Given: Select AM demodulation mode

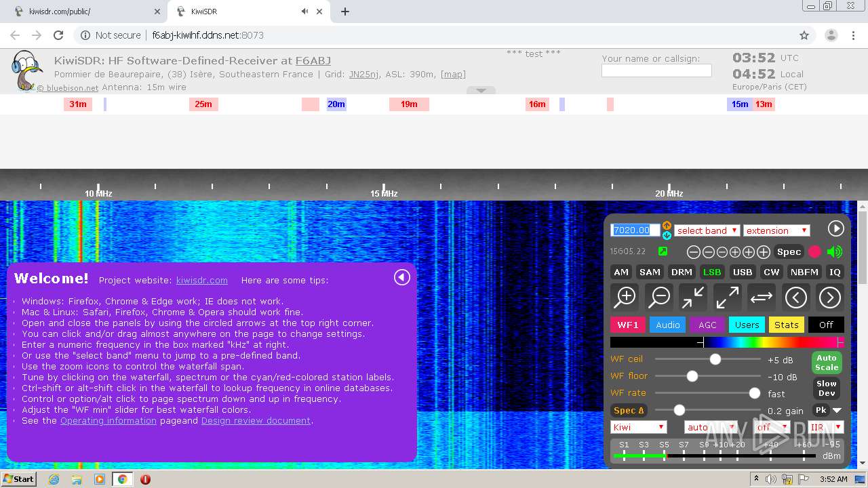Looking at the screenshot, I should (621, 272).
